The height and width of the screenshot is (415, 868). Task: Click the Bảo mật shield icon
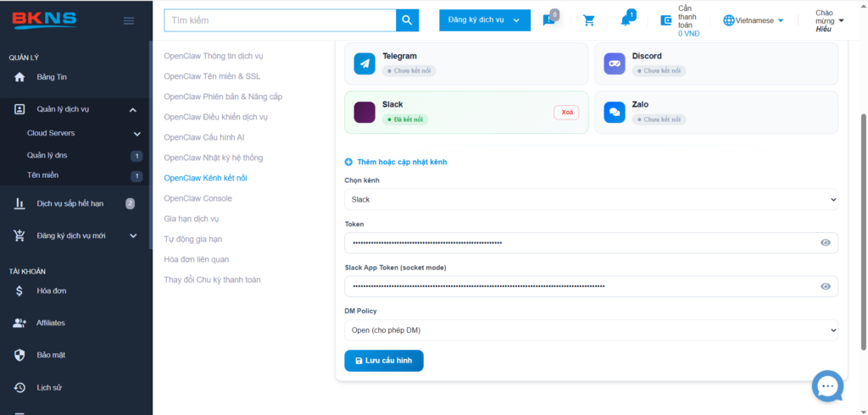[x=19, y=355]
